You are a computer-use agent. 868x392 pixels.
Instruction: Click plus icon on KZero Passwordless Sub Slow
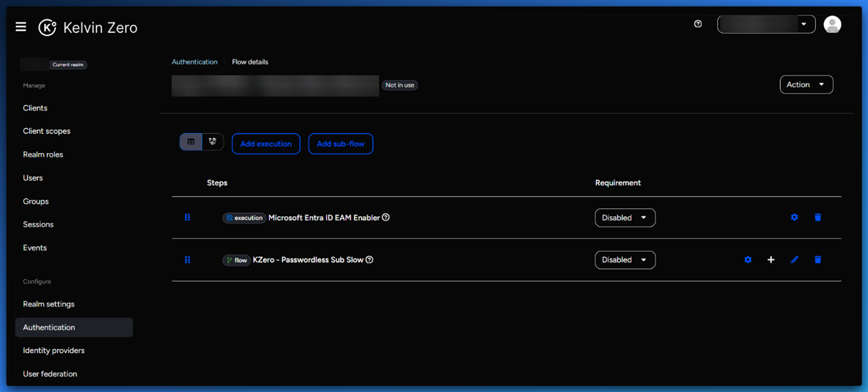click(771, 260)
